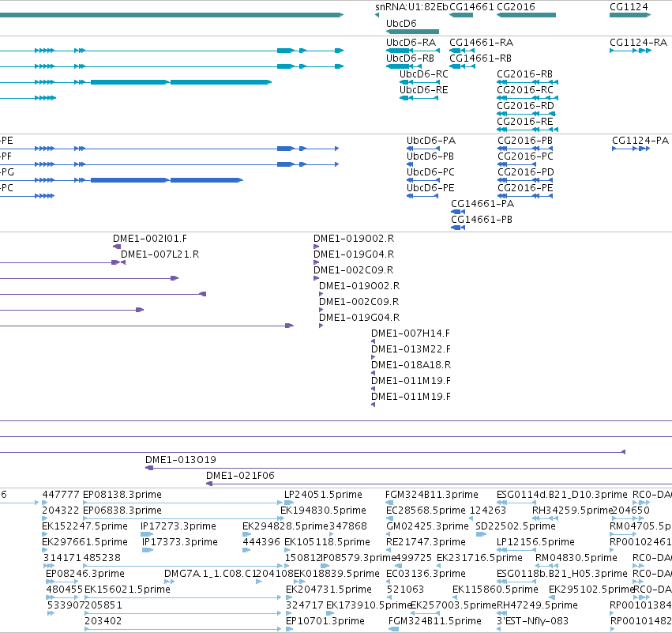Select the DME1-007L21.R BAC end label
The height and width of the screenshot is (633, 672).
tap(160, 254)
